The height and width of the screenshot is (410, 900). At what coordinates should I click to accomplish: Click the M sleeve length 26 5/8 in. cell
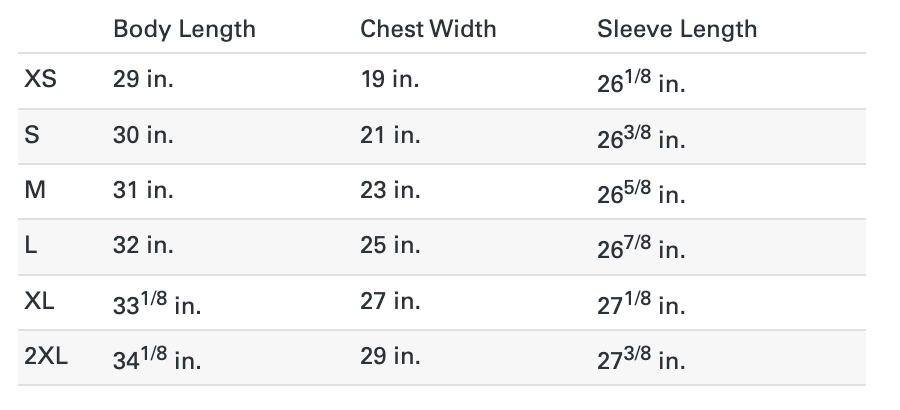tap(641, 192)
